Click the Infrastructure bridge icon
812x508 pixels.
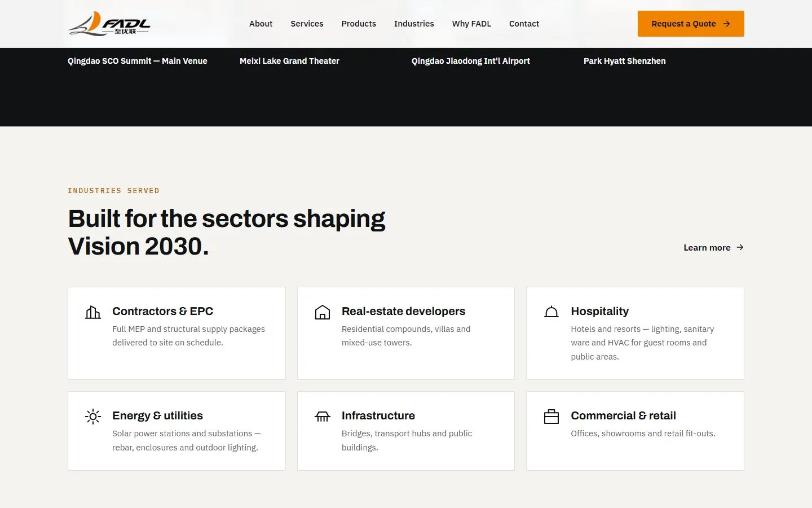pyautogui.click(x=323, y=417)
